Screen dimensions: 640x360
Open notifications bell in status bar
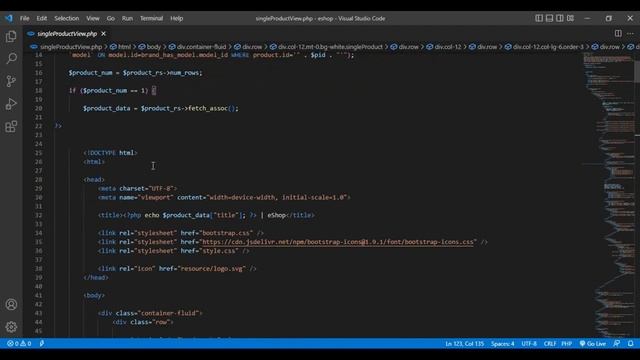point(631,344)
